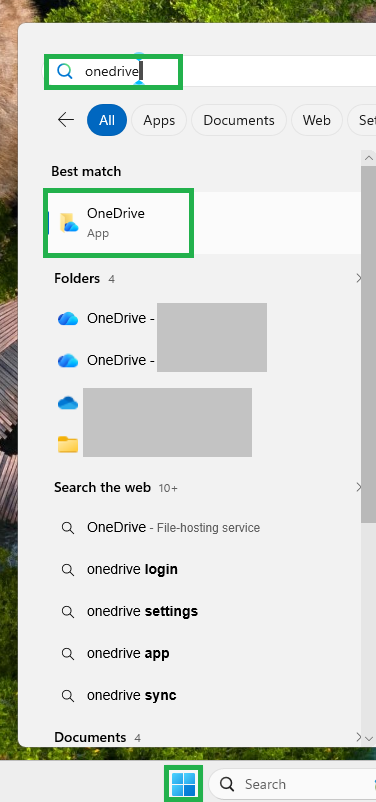This screenshot has width=376, height=802.
Task: Switch to the Apps filter
Action: coord(159,120)
